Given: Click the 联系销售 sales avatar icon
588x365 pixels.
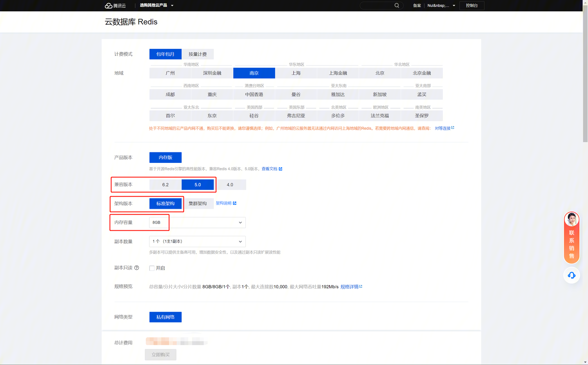Looking at the screenshot, I should 572,219.
